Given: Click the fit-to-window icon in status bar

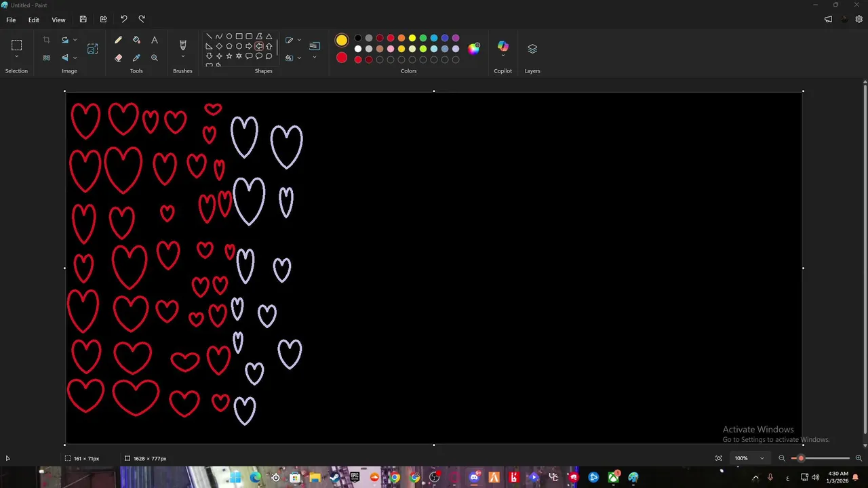Looking at the screenshot, I should tap(719, 458).
